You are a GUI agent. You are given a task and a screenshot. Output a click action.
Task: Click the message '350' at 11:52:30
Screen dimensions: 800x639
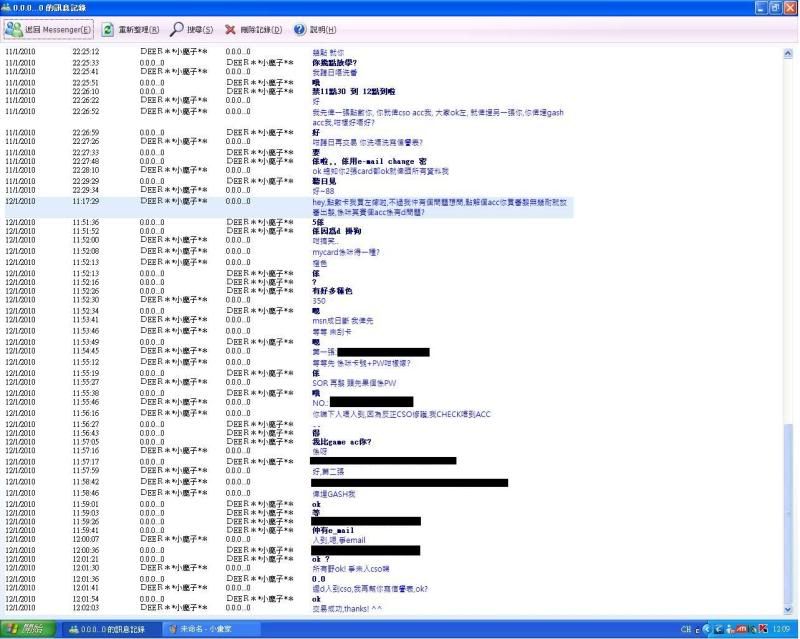click(319, 301)
